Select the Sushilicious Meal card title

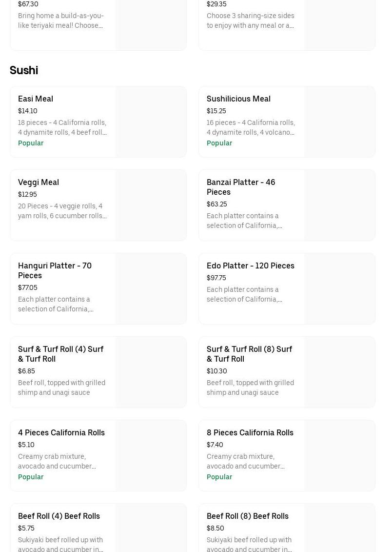pyautogui.click(x=238, y=99)
